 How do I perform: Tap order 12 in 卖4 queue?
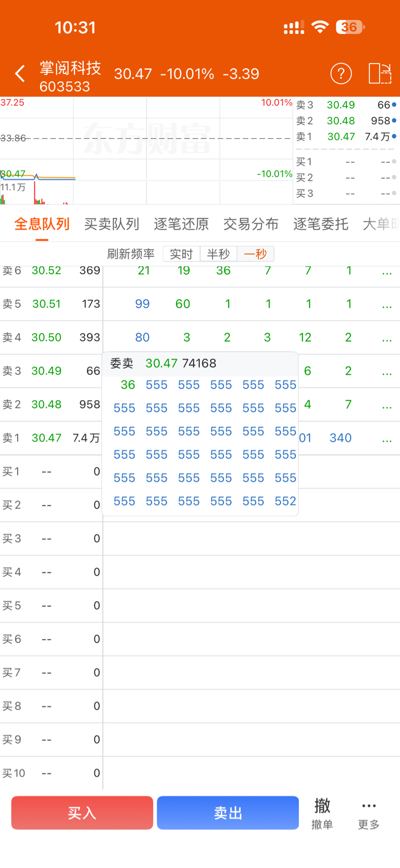pyautogui.click(x=305, y=337)
